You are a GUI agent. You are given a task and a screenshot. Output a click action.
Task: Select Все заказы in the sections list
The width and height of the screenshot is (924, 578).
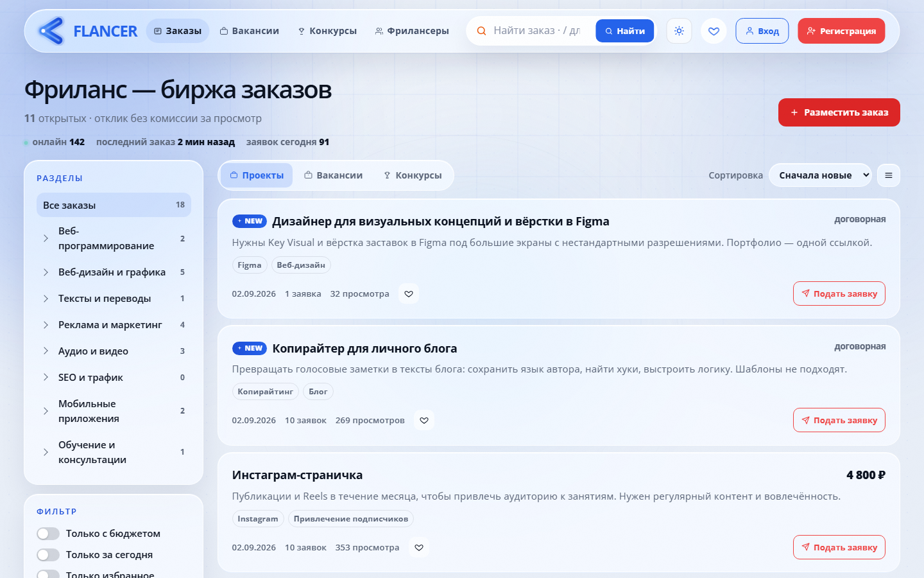click(114, 205)
